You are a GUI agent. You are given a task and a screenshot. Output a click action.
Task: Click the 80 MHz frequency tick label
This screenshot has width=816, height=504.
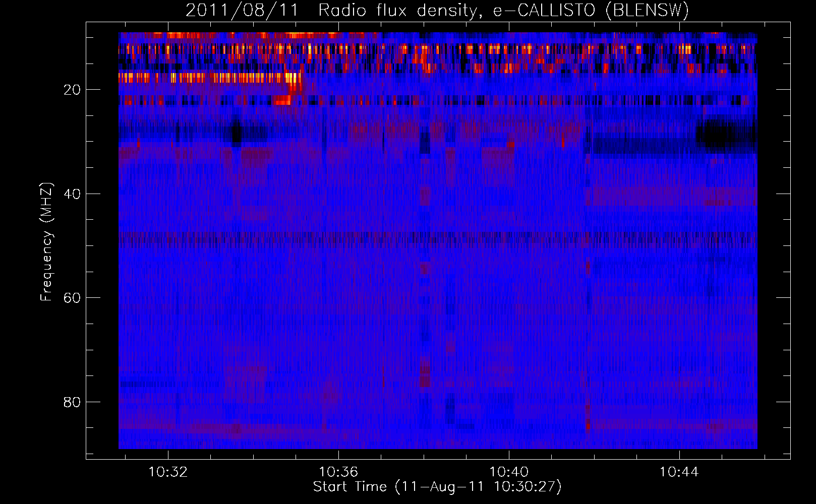click(72, 402)
